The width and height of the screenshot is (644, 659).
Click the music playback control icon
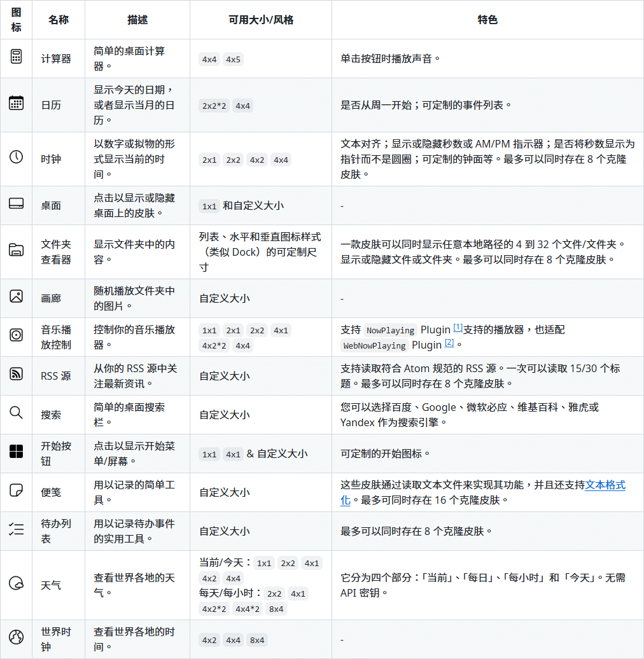click(16, 335)
